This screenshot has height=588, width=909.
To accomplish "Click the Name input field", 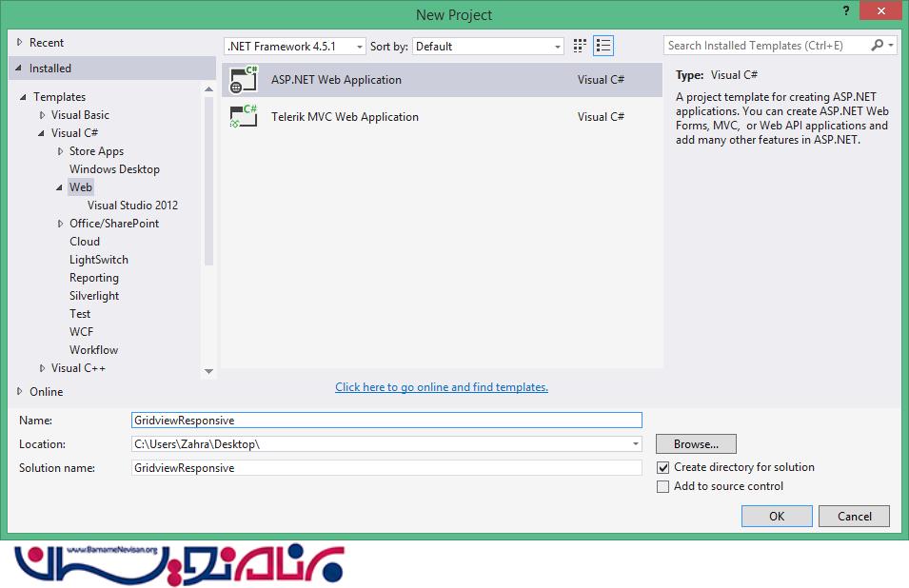I will coord(386,421).
